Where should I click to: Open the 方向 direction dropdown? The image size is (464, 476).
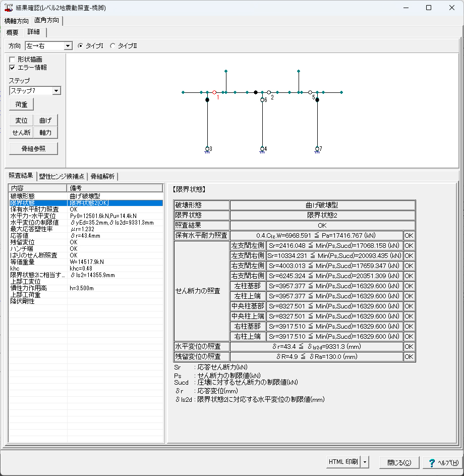pyautogui.click(x=68, y=46)
